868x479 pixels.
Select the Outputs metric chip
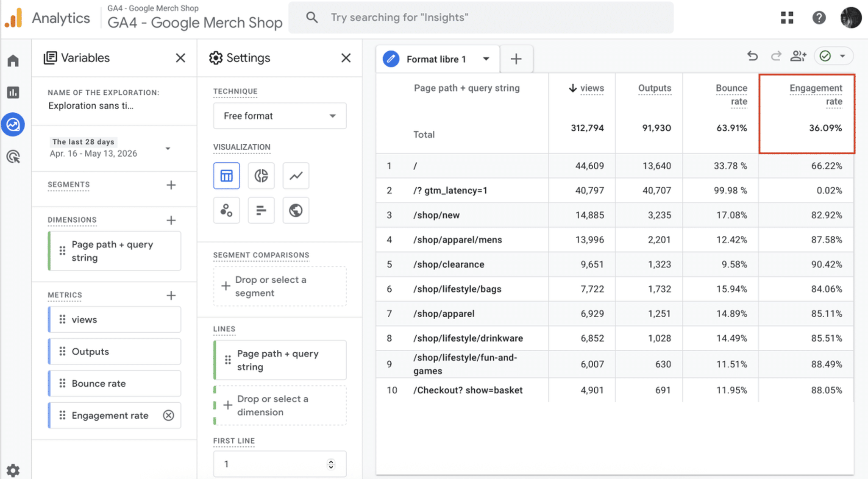(x=114, y=351)
